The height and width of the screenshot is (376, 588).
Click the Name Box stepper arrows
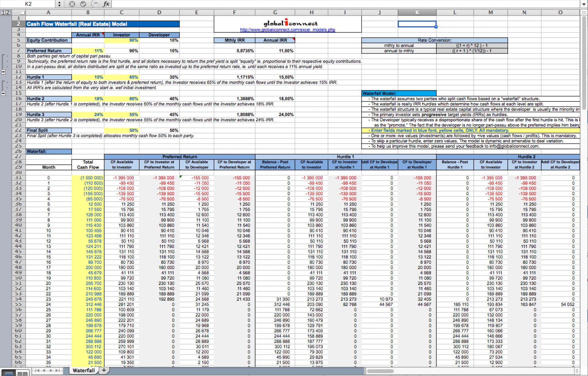(59, 4)
